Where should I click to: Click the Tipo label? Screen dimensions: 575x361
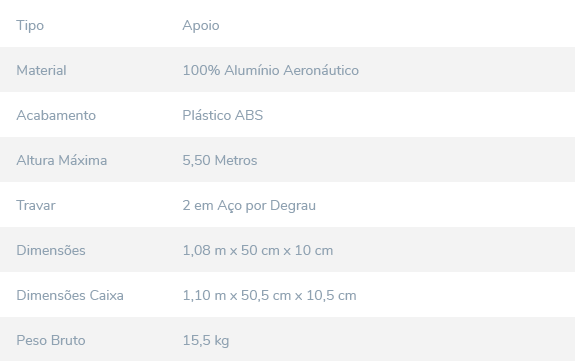pyautogui.click(x=30, y=26)
